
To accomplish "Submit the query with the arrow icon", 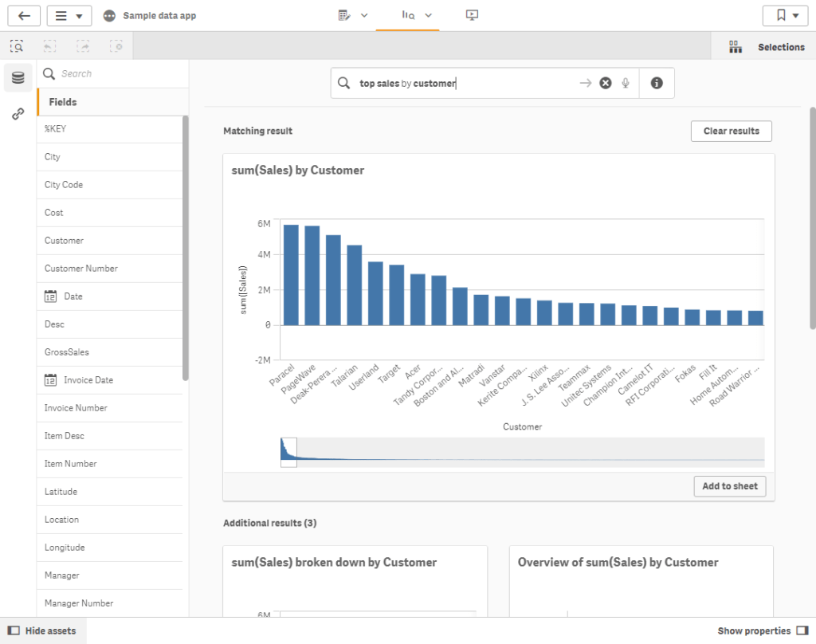I will pos(586,83).
